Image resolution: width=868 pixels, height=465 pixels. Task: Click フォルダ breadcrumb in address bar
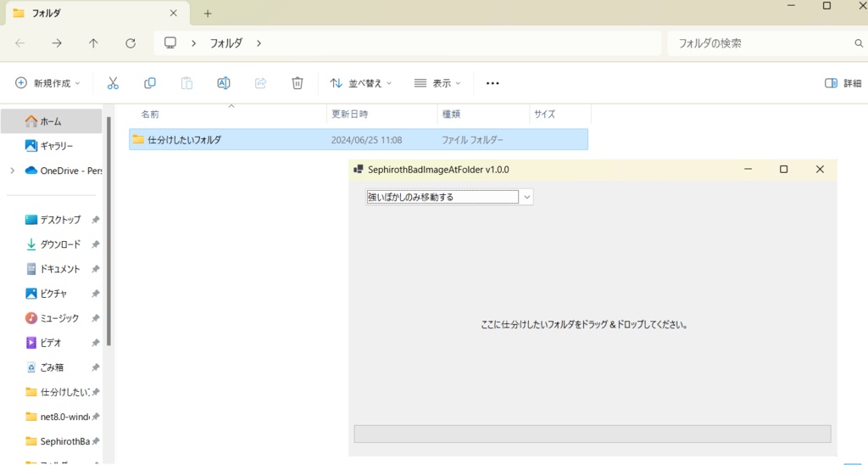225,43
